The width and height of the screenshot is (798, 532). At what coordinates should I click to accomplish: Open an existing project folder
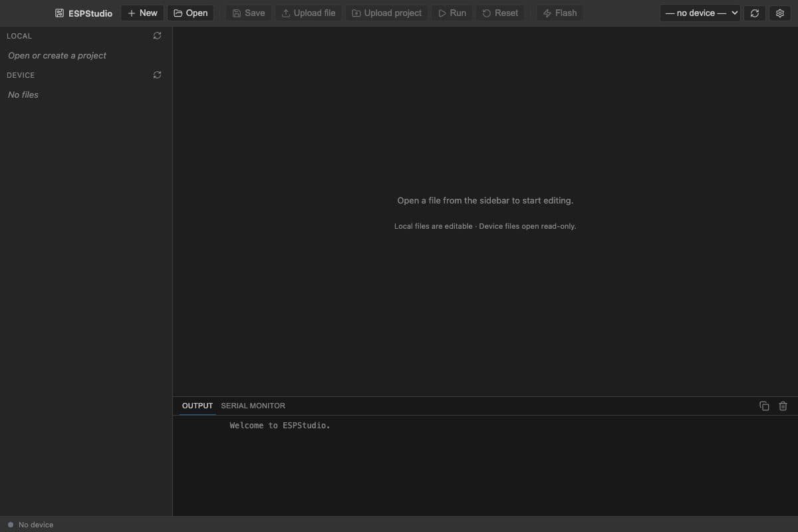pos(191,13)
